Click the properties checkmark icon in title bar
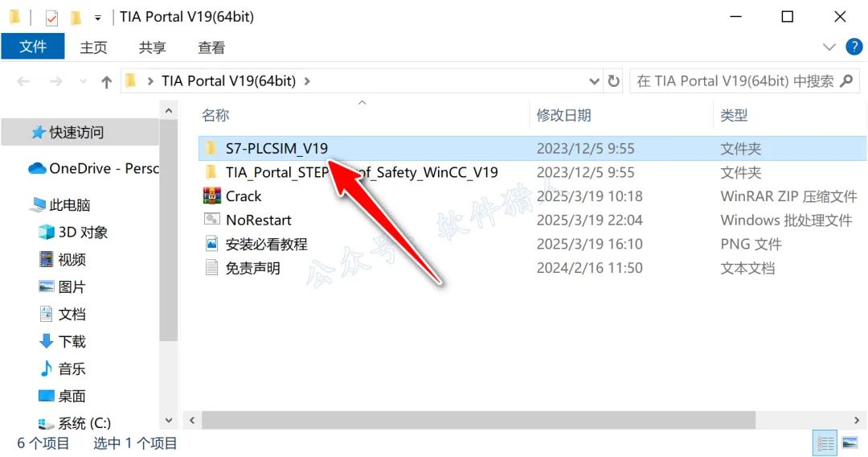Viewport: 868px width, 457px height. 51,19
